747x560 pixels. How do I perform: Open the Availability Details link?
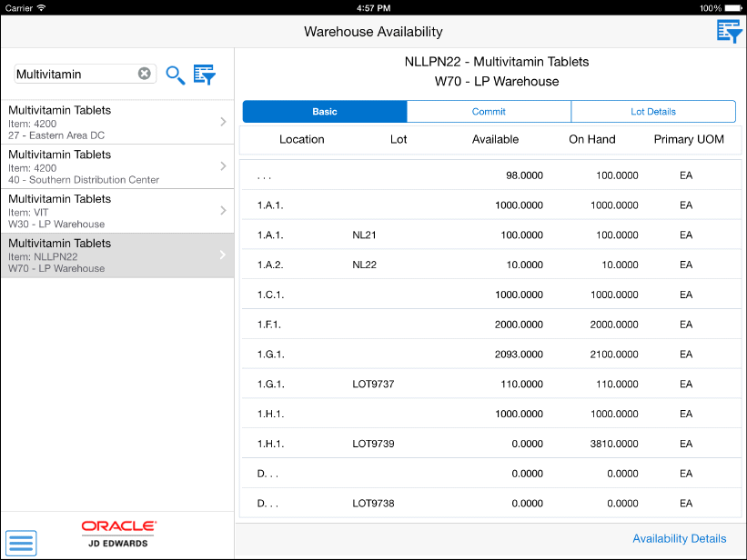680,538
